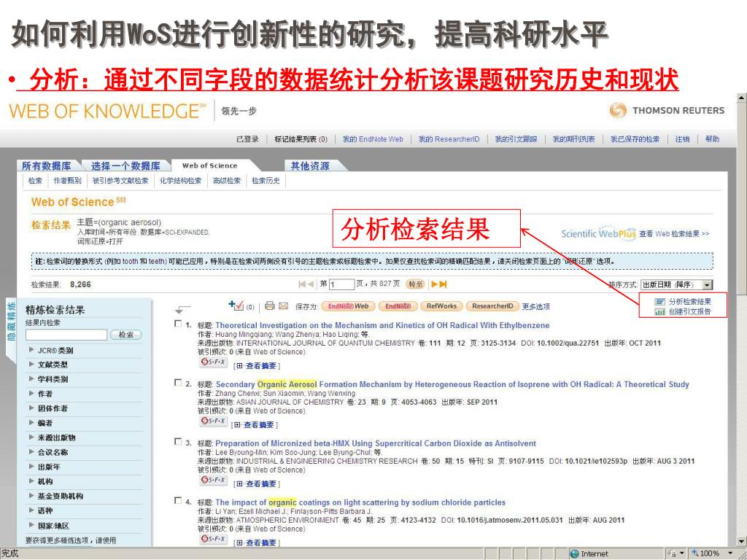The height and width of the screenshot is (560, 747).
Task: Switch to Web of Science tab
Action: 209,166
